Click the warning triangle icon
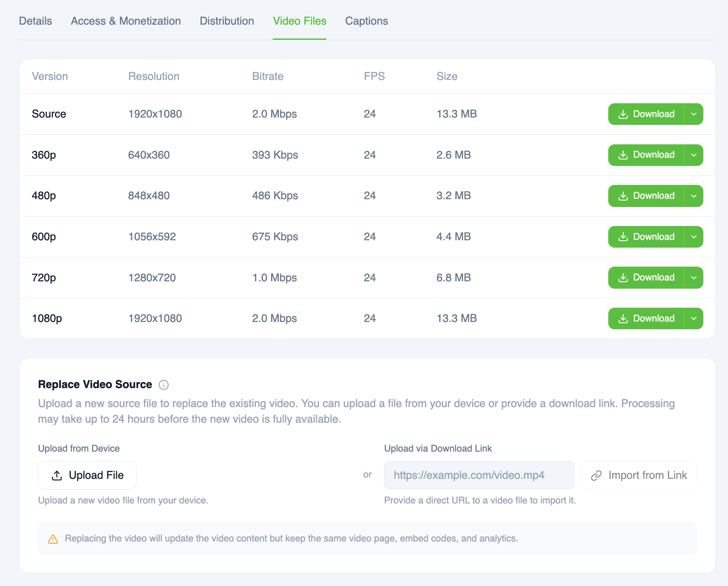 click(x=53, y=539)
